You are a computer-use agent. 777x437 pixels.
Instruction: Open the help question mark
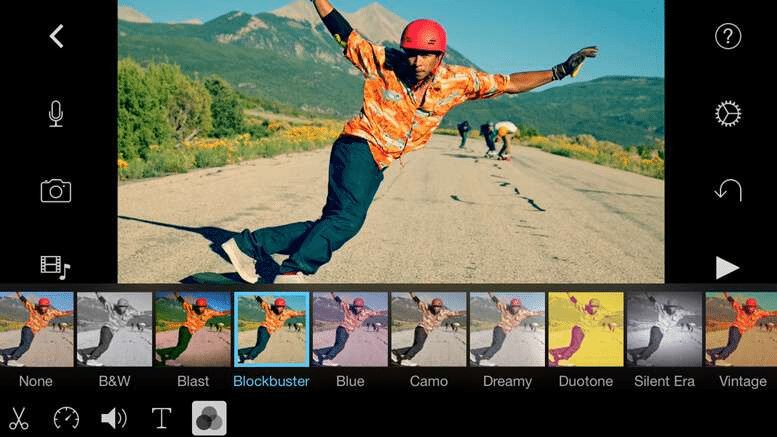click(727, 37)
